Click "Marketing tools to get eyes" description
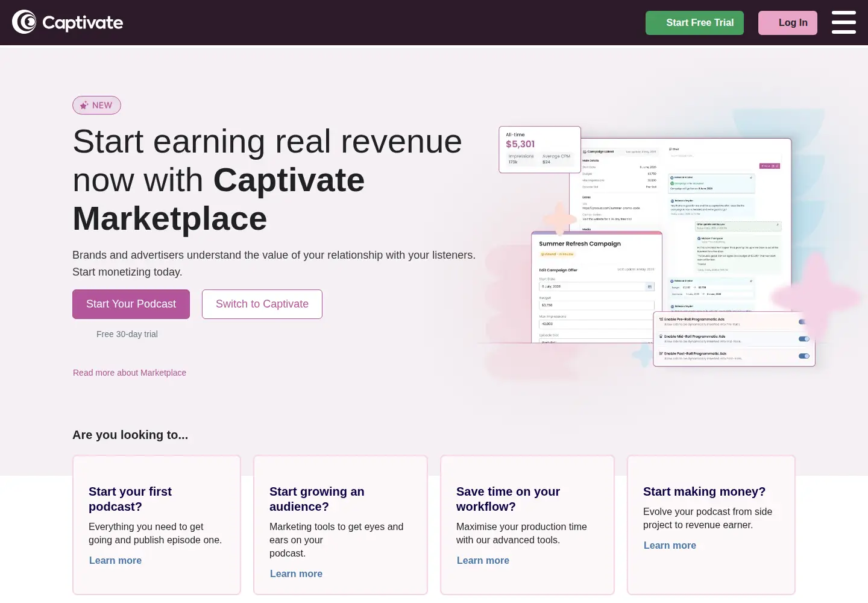This screenshot has width=868, height=603. [x=336, y=540]
